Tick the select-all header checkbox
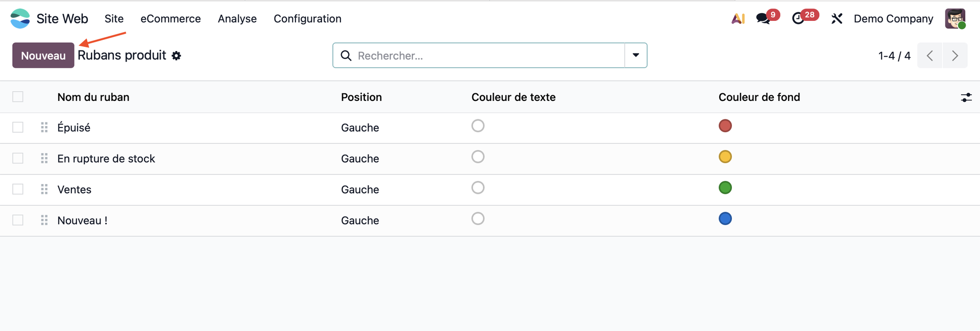Viewport: 980px width, 331px height. point(18,97)
